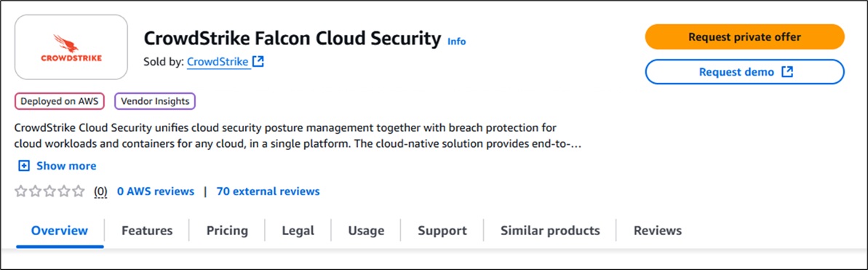The height and width of the screenshot is (270, 868).
Task: Open 70 external reviews link
Action: [268, 191]
